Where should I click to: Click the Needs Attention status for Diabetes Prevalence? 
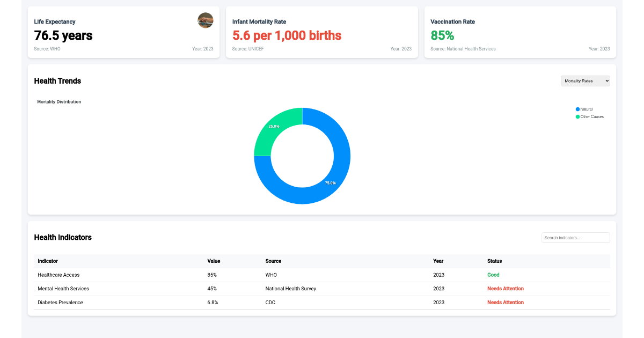[505, 302]
